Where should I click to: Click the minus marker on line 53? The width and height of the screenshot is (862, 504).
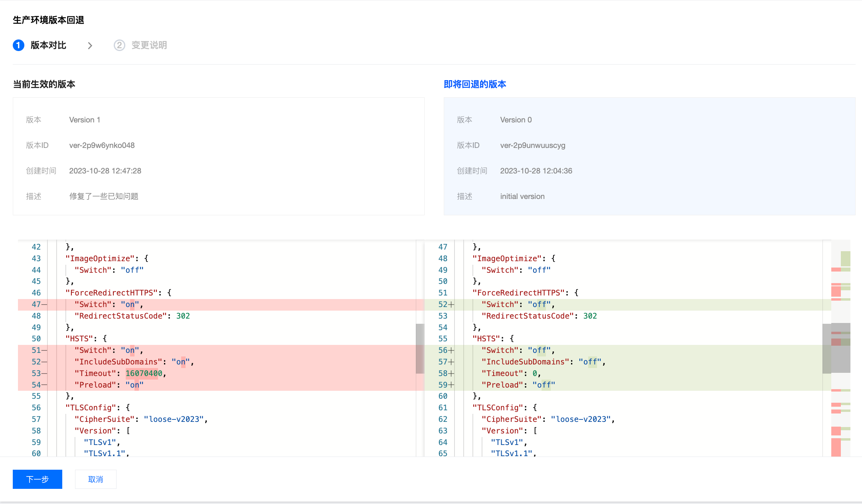(44, 374)
